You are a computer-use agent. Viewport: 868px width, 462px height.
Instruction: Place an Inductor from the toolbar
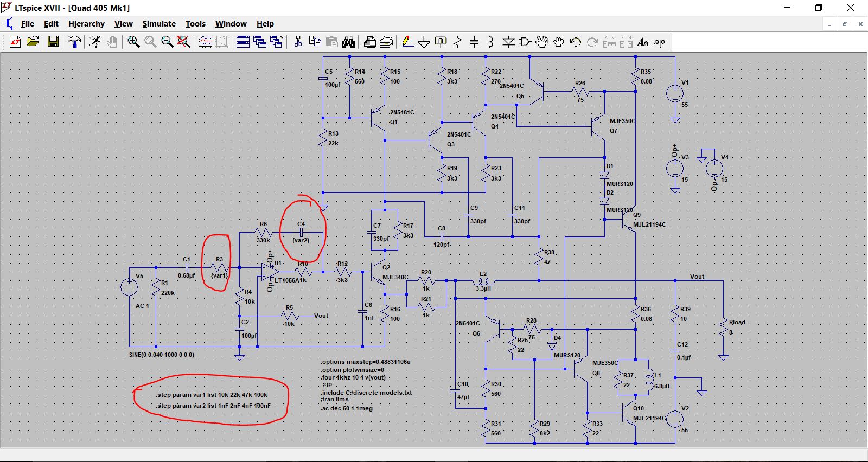[x=491, y=42]
